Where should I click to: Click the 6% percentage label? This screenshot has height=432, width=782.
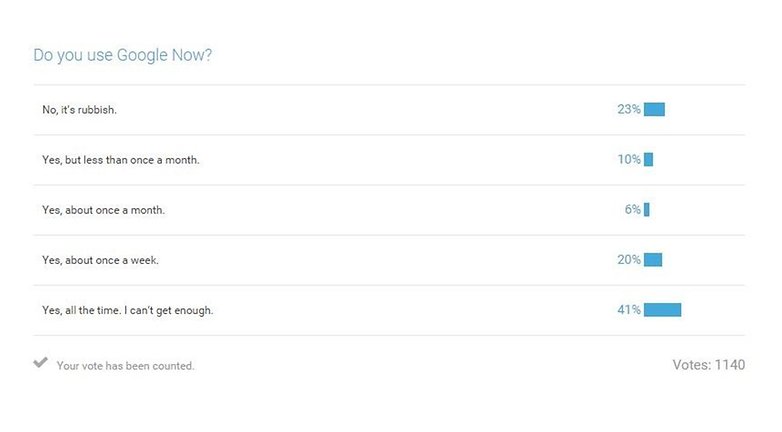pos(633,210)
